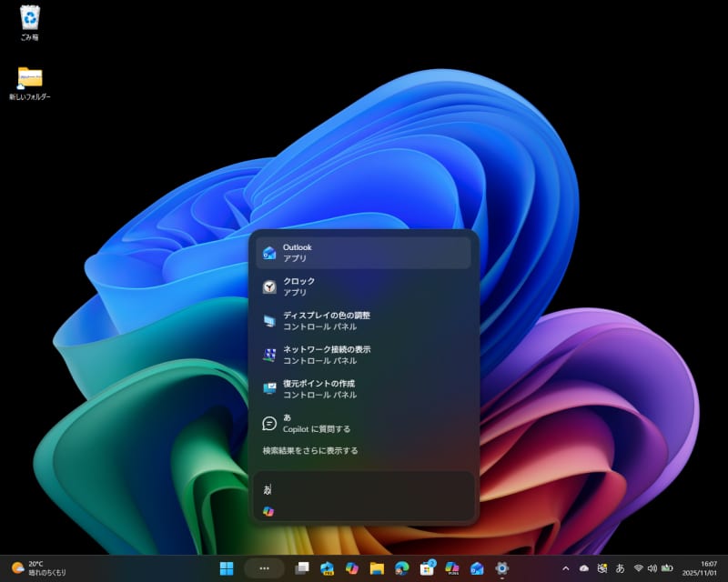Open ディスプレイの色の調整 control panel result
Screen dimensions: 728x582
pyautogui.click(x=363, y=321)
